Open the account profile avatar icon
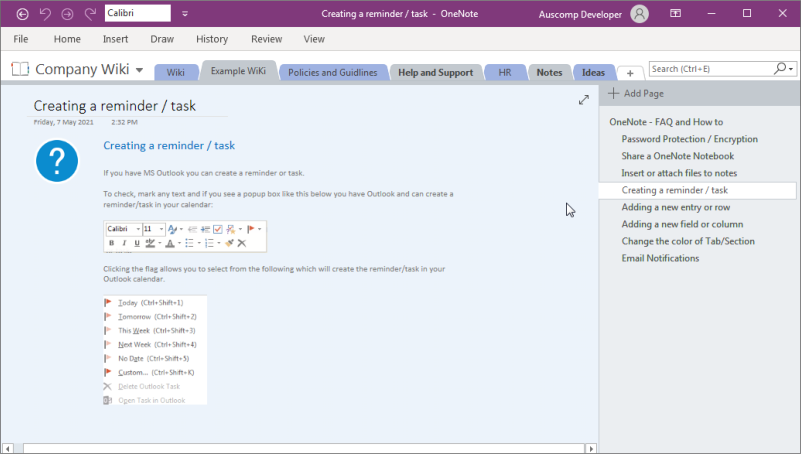 click(639, 14)
